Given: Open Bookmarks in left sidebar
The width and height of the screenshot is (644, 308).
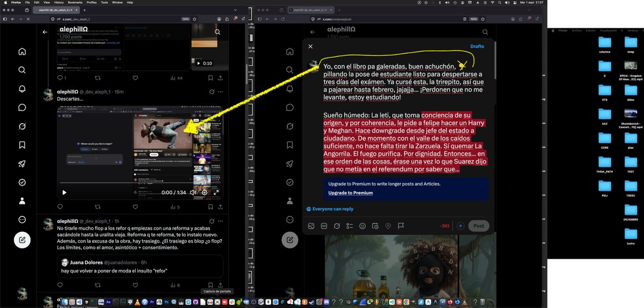Looking at the screenshot, I should pyautogui.click(x=22, y=145).
